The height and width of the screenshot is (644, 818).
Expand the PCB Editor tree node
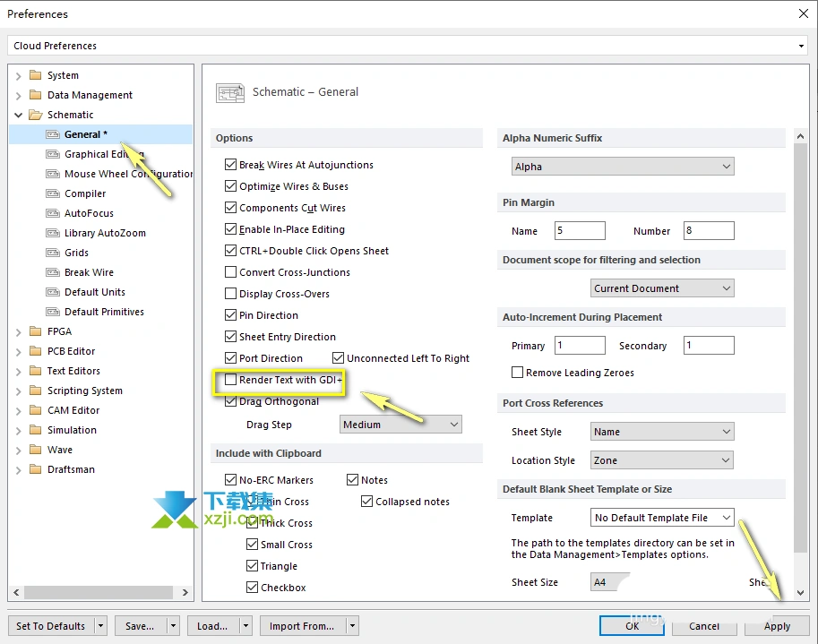tap(18, 351)
